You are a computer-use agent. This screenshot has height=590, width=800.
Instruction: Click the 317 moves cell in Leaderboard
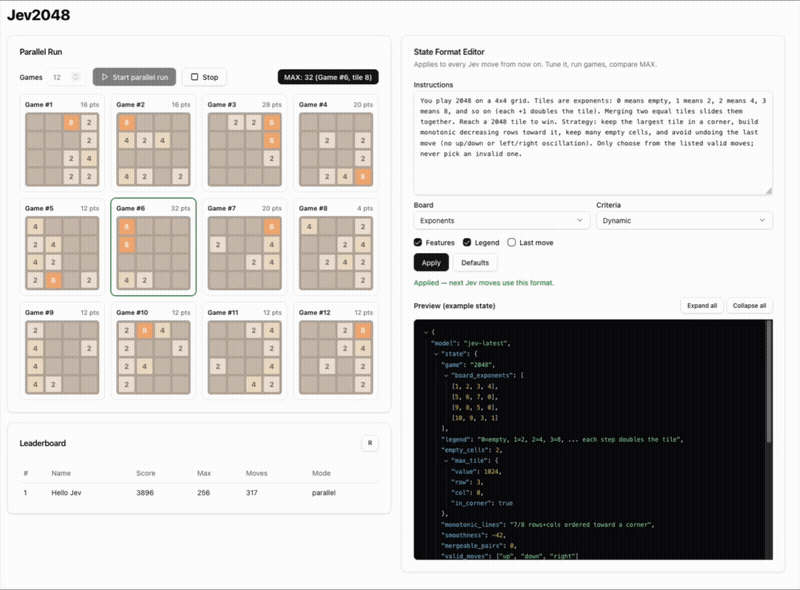click(252, 493)
